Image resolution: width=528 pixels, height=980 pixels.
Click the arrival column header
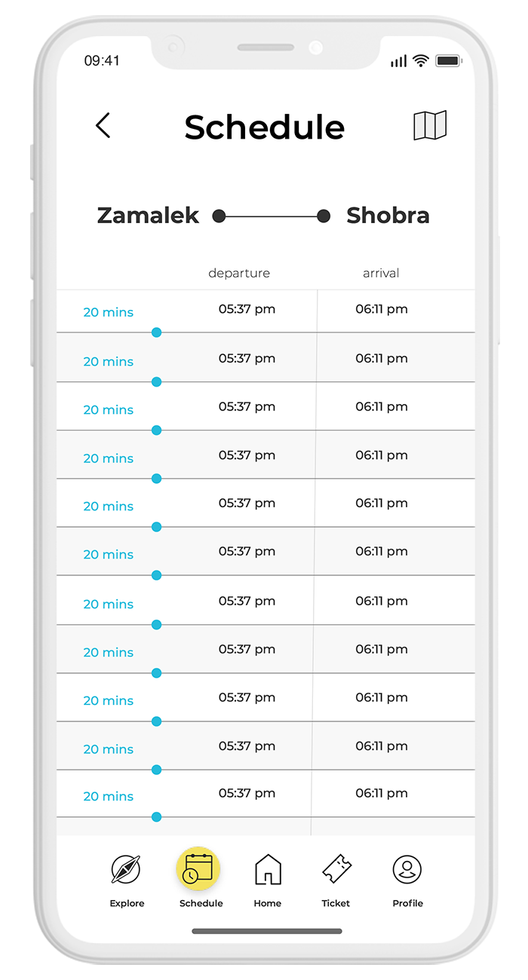click(381, 273)
